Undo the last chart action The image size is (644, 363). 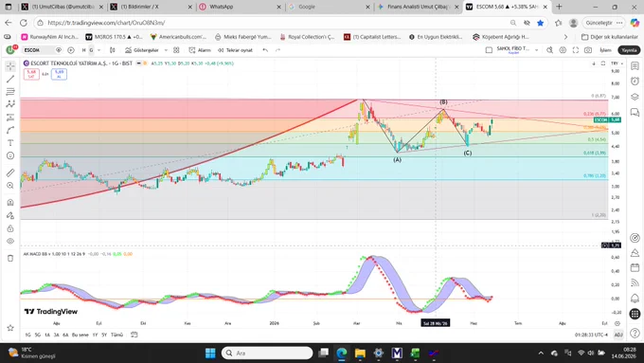[265, 50]
